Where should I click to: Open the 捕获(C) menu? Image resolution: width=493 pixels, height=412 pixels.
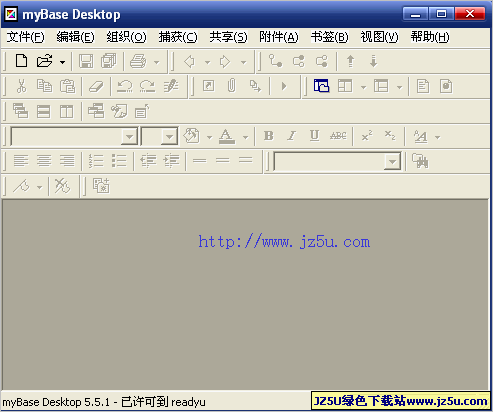[x=178, y=37]
